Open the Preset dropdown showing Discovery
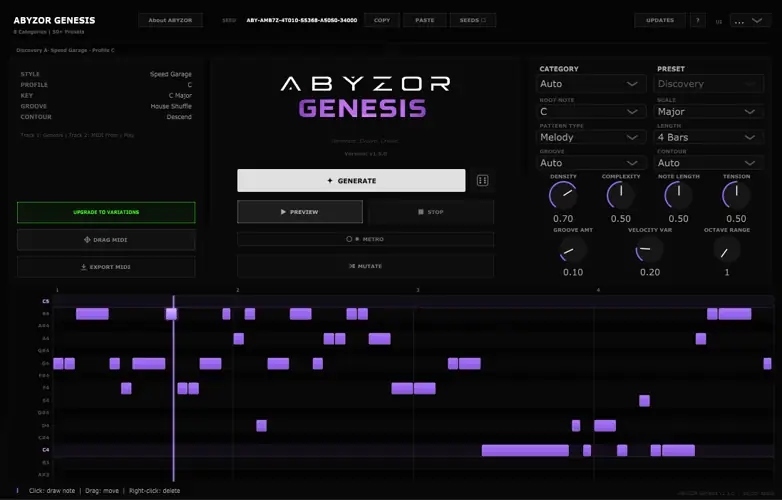Image resolution: width=782 pixels, height=500 pixels. pyautogui.click(x=708, y=84)
